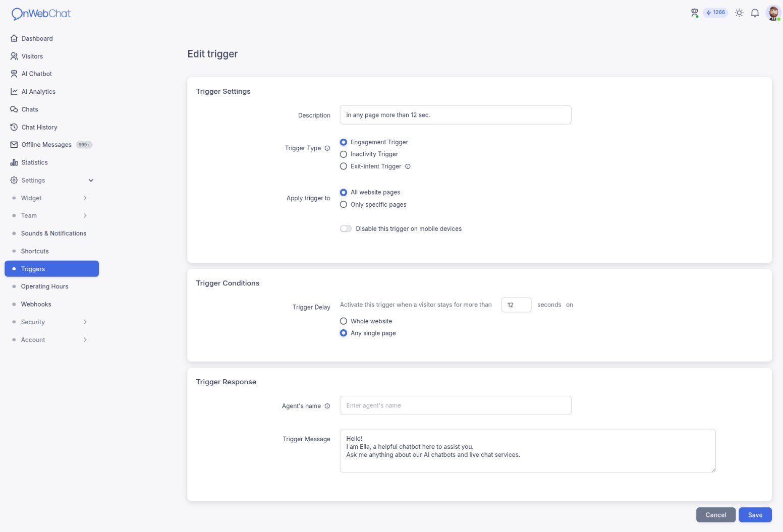Click the Visitors people icon

coord(14,56)
